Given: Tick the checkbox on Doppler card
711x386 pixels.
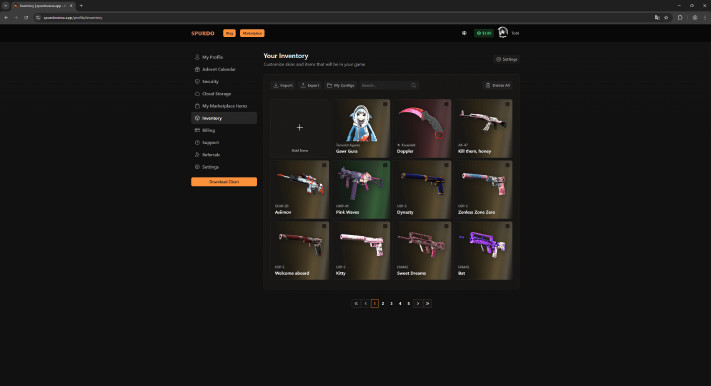Looking at the screenshot, I should (x=446, y=104).
